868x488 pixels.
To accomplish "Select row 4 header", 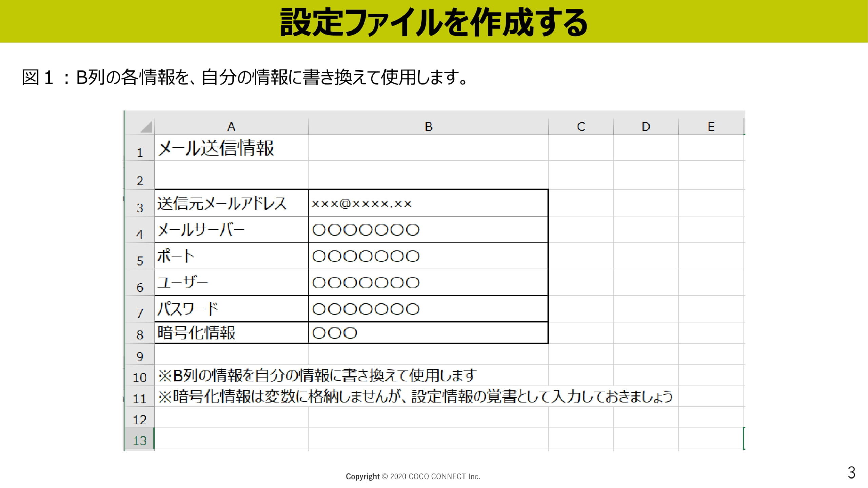I will pos(140,229).
